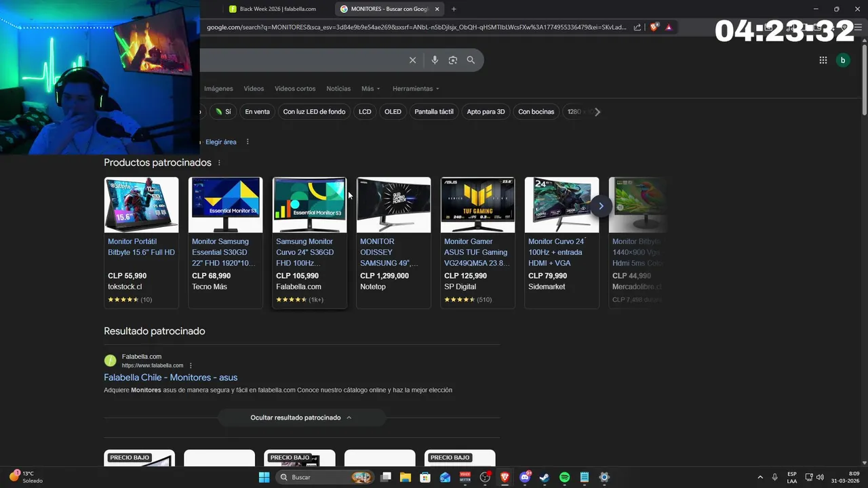Open the Videos search tab

tap(254, 89)
